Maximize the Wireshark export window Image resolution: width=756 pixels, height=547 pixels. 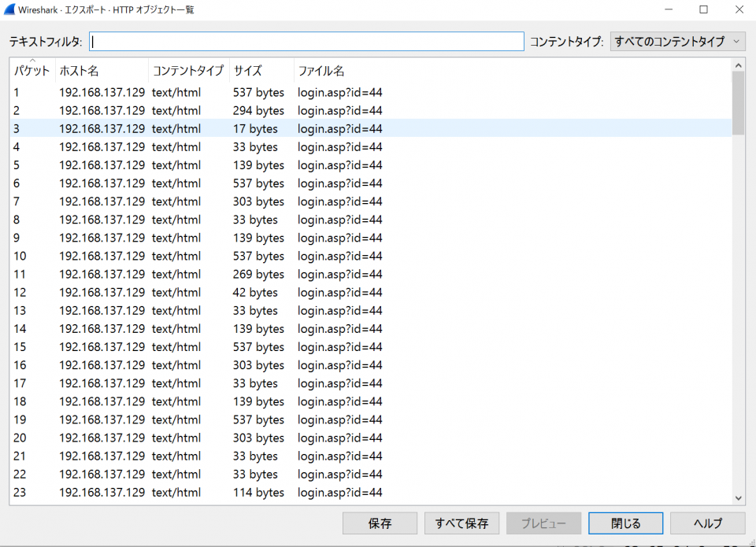(703, 9)
